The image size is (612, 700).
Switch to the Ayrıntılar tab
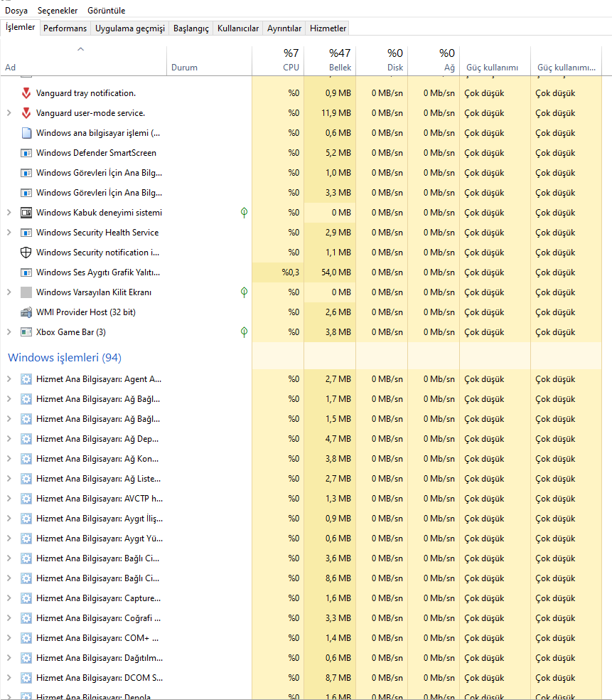click(284, 28)
